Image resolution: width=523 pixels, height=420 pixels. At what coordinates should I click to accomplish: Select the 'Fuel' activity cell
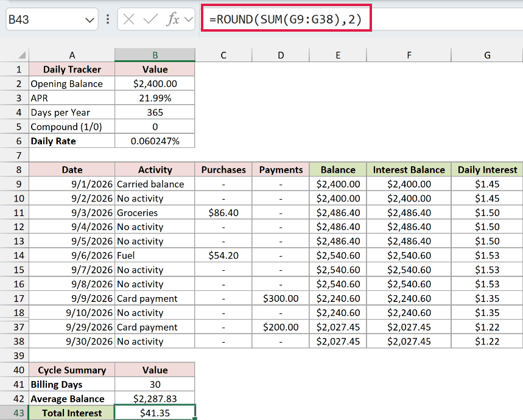click(155, 255)
